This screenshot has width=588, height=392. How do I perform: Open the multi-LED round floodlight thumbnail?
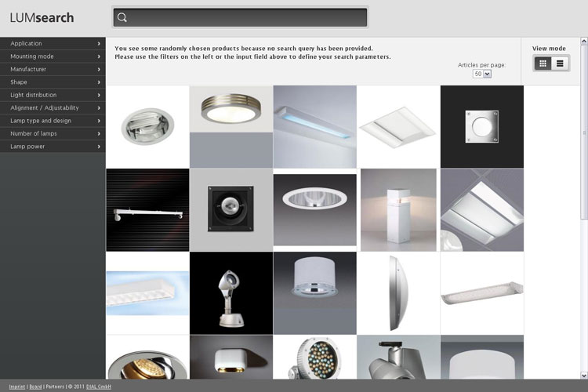(314, 358)
